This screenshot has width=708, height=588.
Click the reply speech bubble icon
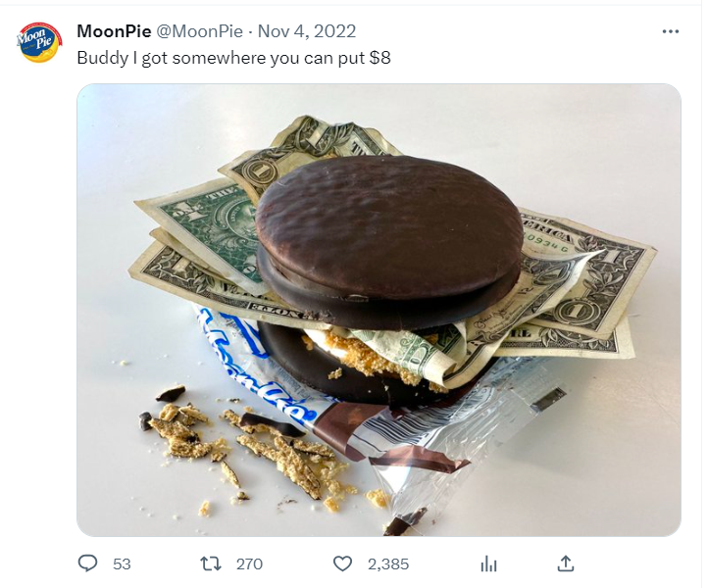coord(89,563)
